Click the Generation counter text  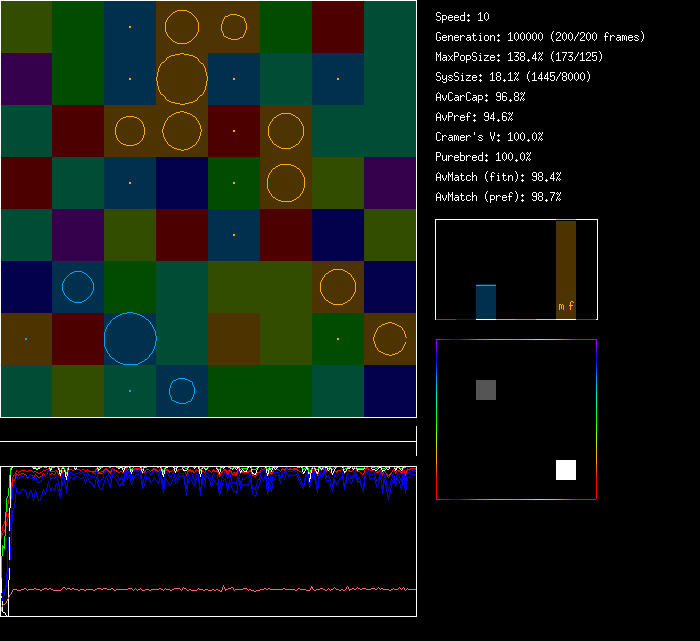(540, 37)
